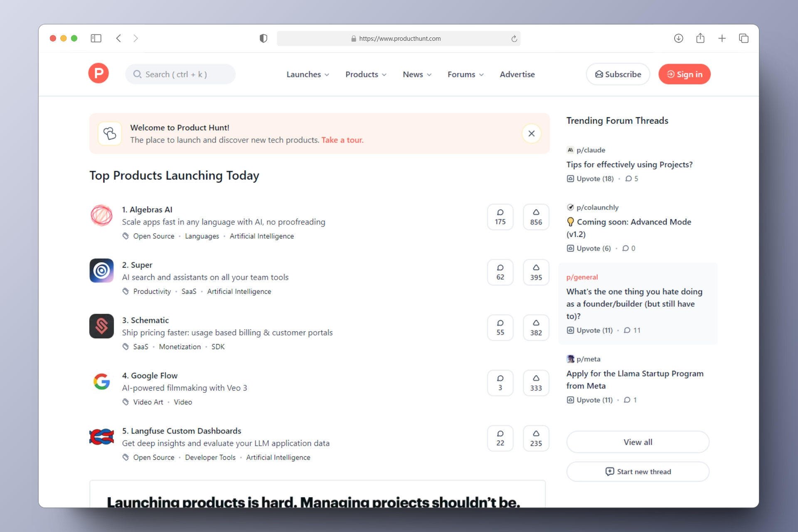Open the SDK topic tag
Image resolution: width=798 pixels, height=532 pixels.
coord(218,347)
